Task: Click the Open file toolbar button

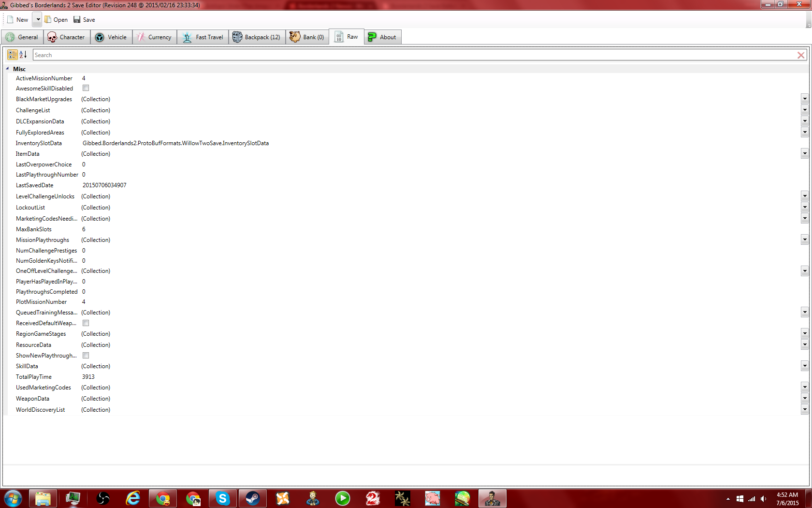Action: (56, 20)
